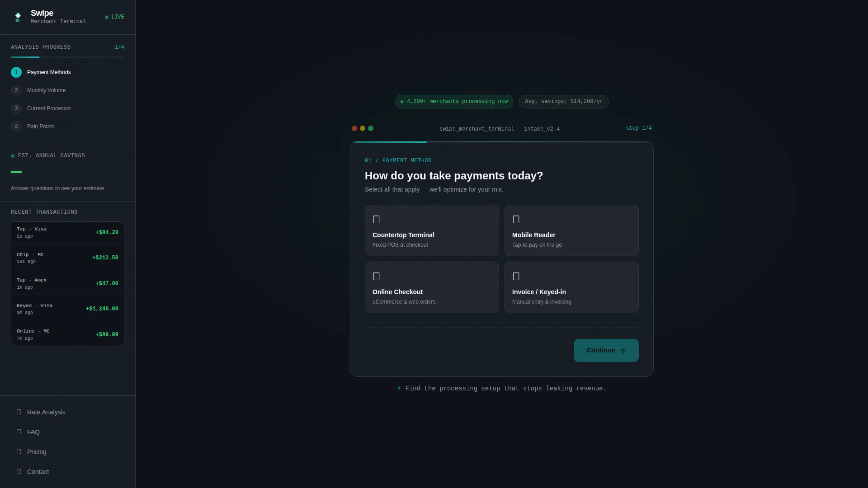Click the Invoice / Keyed-in card icon

(x=516, y=277)
